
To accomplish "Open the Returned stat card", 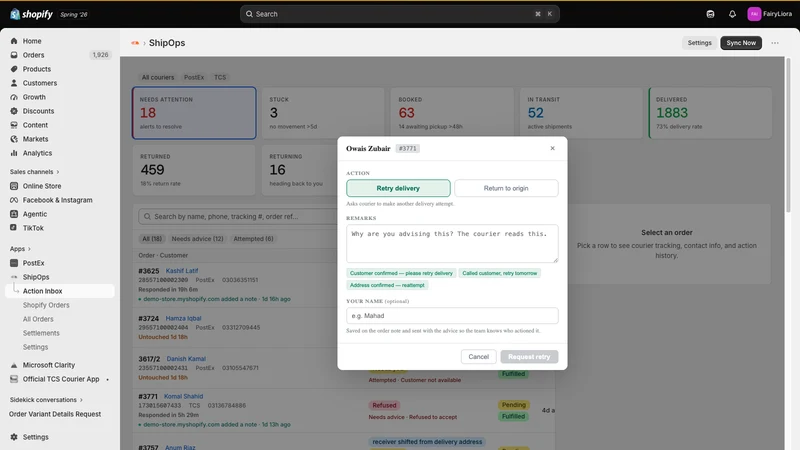I will pyautogui.click(x=194, y=170).
